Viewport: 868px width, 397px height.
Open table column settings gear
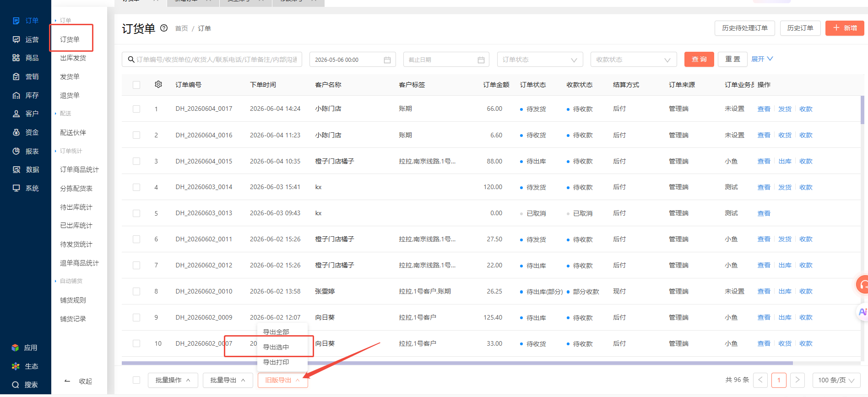158,84
